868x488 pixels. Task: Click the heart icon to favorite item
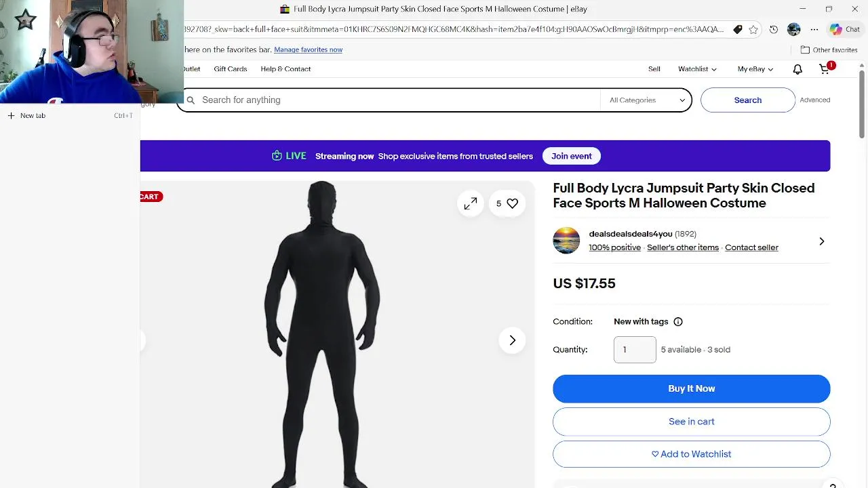coord(512,203)
